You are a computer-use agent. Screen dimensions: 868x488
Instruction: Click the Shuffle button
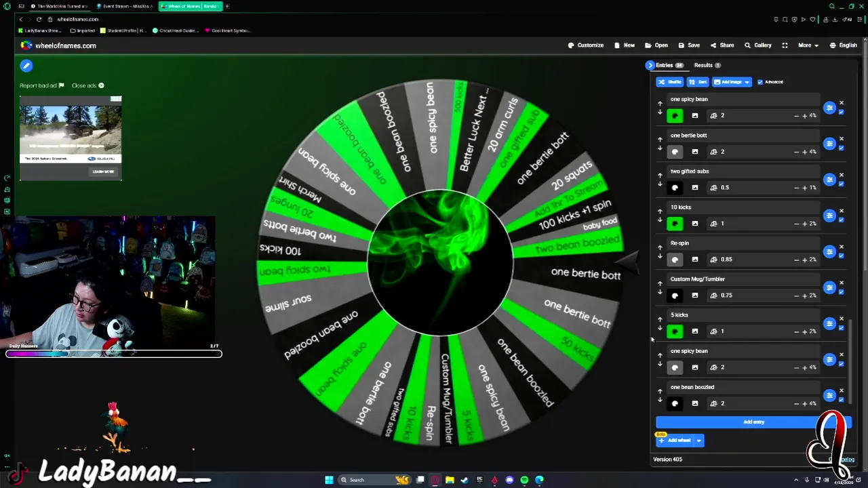coord(670,82)
